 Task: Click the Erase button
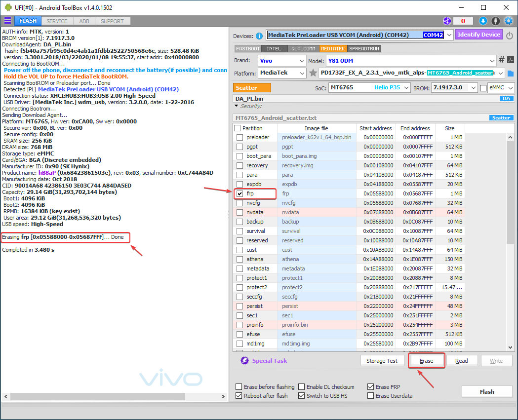(x=427, y=361)
